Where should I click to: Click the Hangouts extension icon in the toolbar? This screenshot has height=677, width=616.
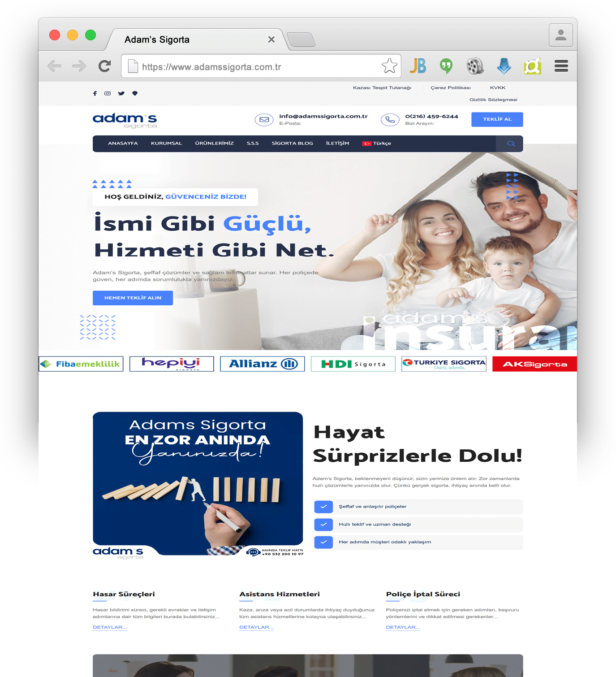(446, 66)
